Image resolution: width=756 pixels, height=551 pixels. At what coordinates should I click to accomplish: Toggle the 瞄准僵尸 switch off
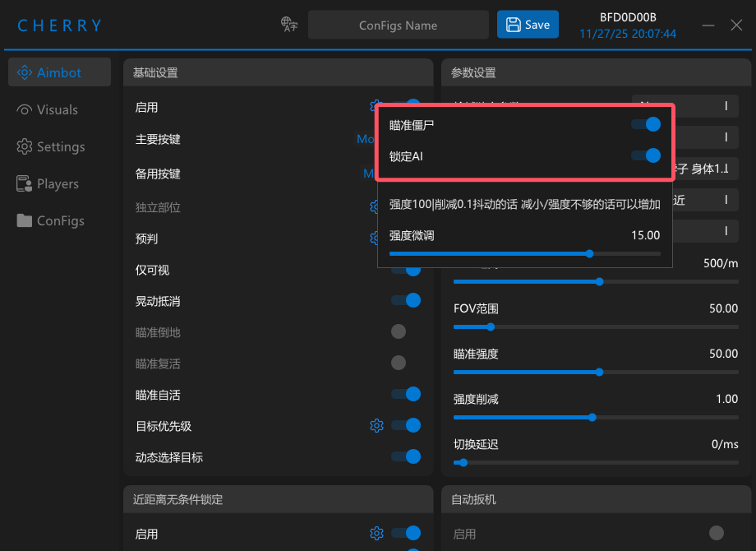coord(646,124)
